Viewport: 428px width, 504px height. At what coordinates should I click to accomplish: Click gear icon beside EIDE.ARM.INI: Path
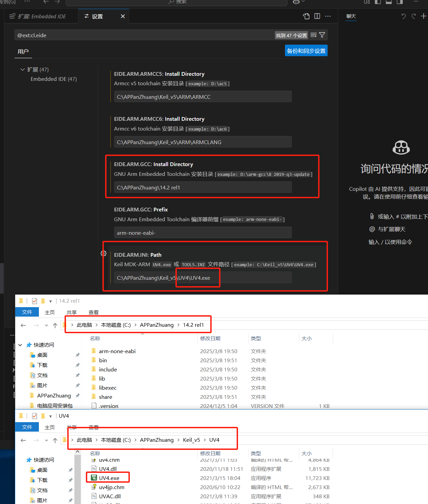coord(104,253)
